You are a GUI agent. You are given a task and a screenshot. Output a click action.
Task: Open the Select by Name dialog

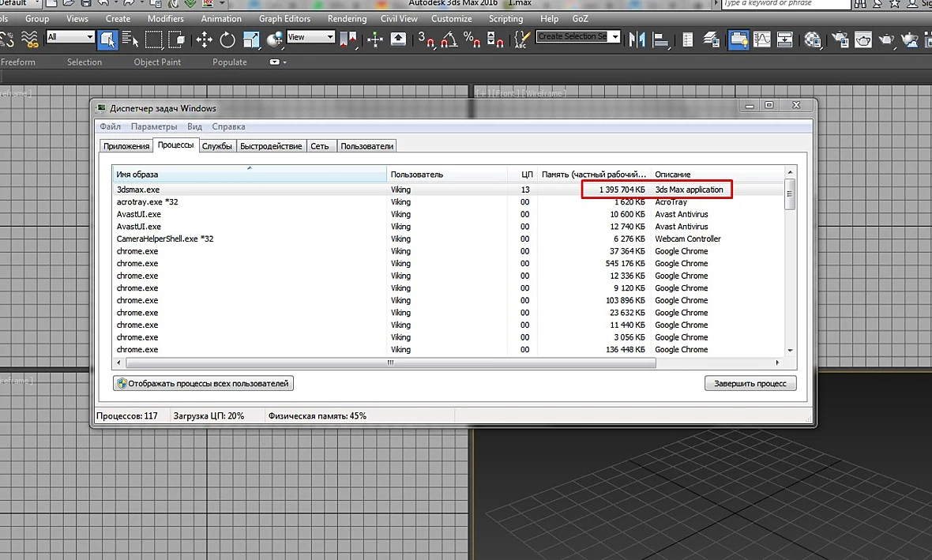[x=130, y=39]
